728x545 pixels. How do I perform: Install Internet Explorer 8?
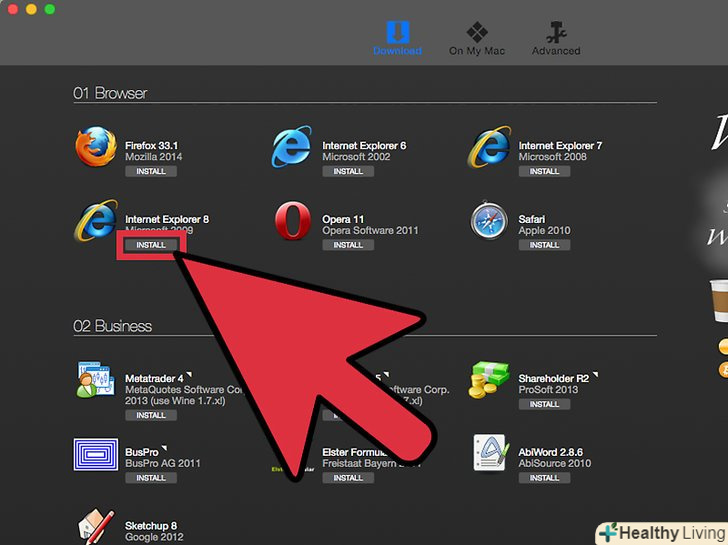tap(151, 245)
